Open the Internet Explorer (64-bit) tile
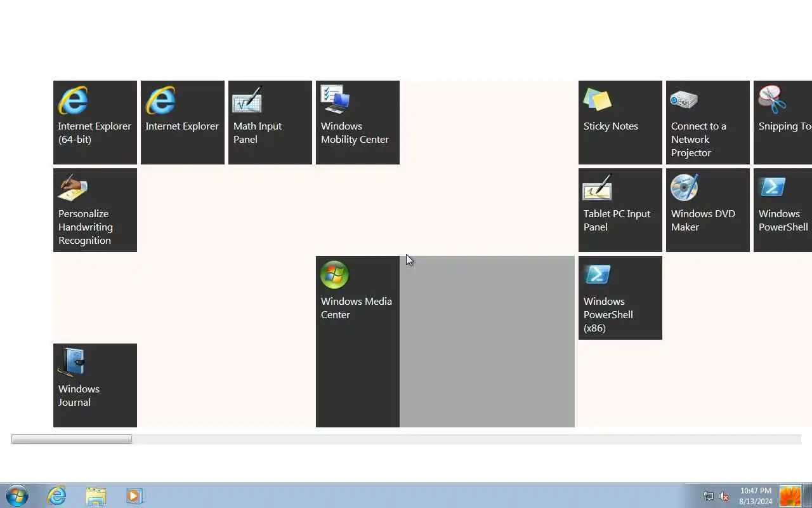812x508 pixels. tap(95, 123)
